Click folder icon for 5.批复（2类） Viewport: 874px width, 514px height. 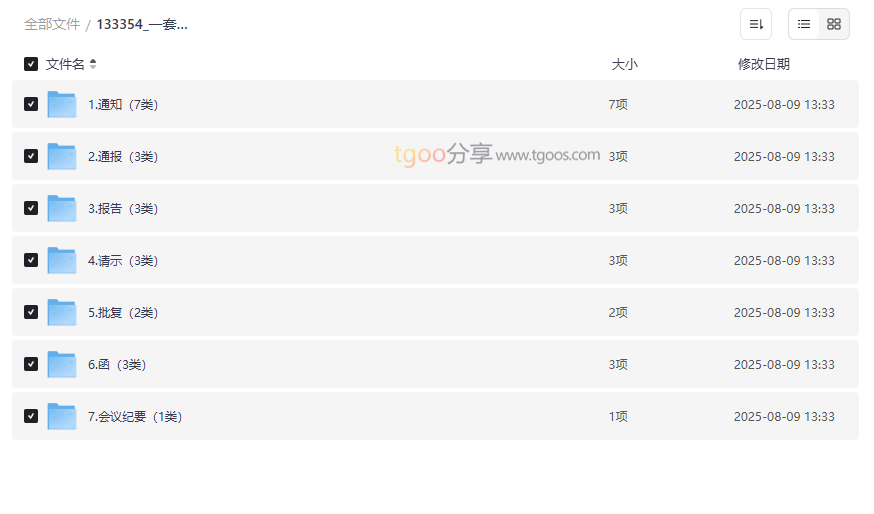coord(62,312)
